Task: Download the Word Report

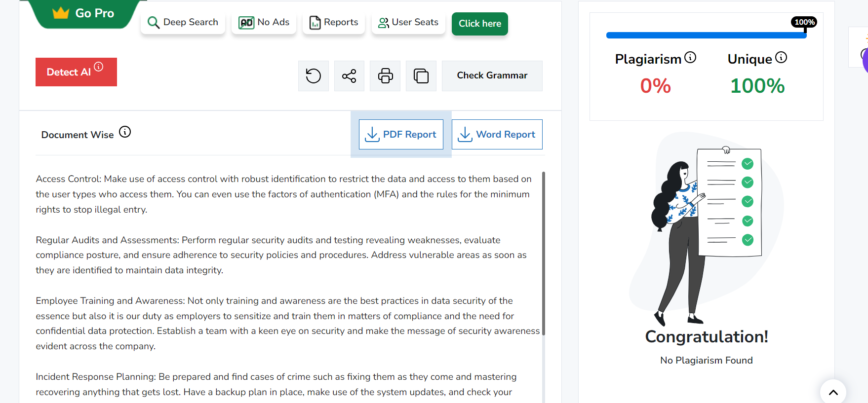Action: [x=497, y=135]
